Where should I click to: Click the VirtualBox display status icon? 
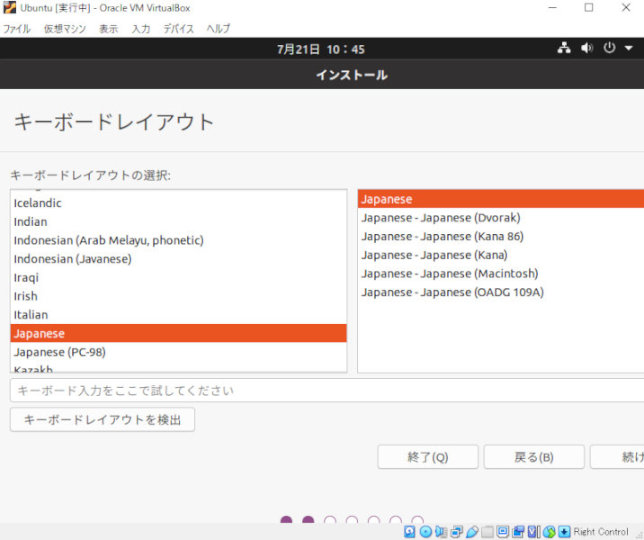[503, 532]
